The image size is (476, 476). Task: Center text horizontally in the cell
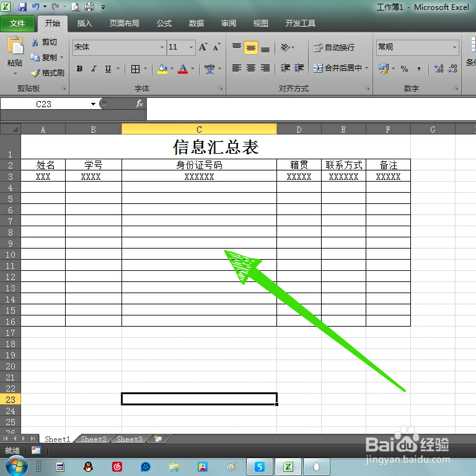[251, 68]
